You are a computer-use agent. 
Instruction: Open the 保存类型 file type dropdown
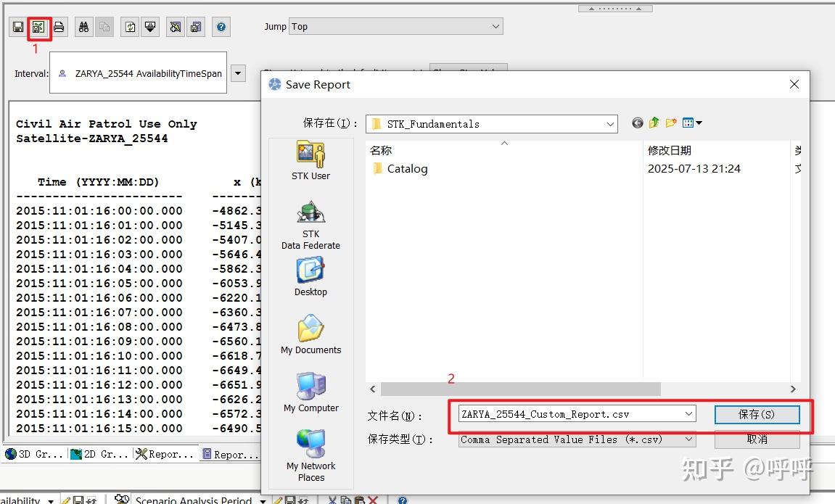[576, 439]
